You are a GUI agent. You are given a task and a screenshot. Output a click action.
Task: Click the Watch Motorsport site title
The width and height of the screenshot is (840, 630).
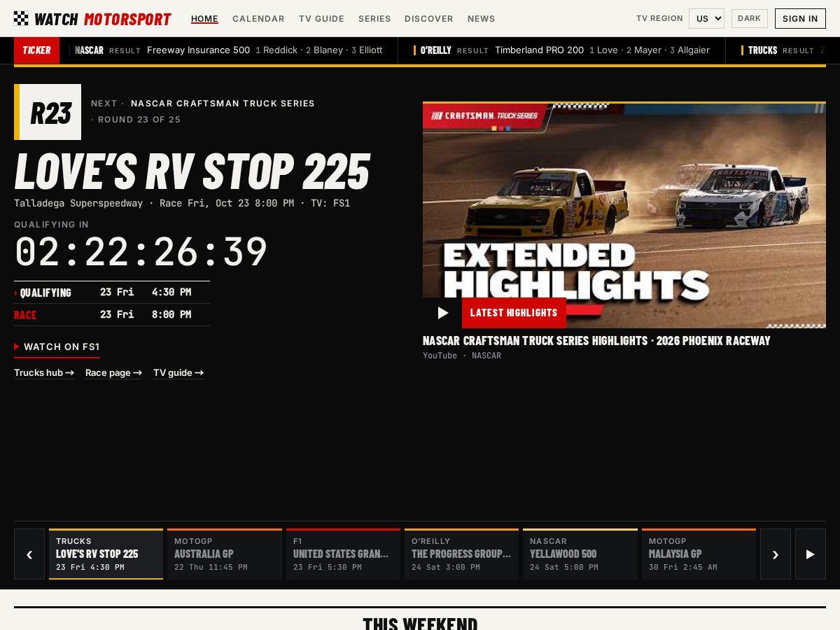[103, 19]
